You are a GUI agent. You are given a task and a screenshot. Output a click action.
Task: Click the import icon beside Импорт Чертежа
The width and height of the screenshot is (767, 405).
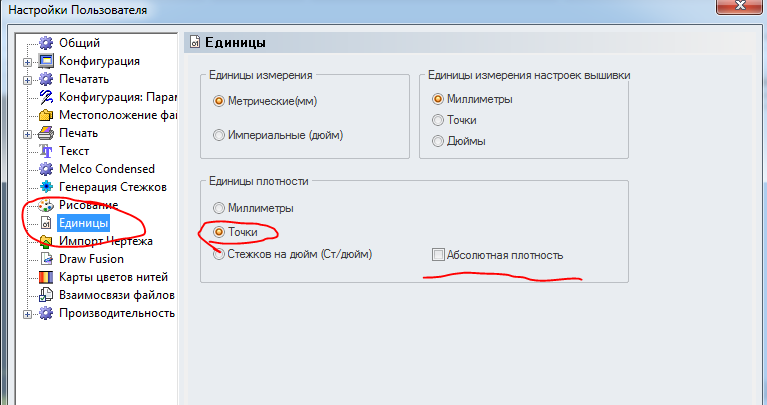pyautogui.click(x=46, y=241)
